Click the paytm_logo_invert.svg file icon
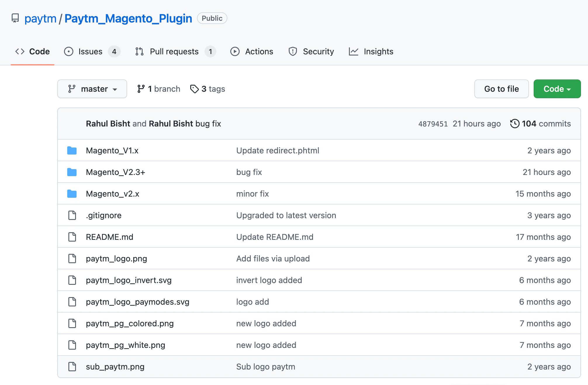Image resolution: width=588 pixels, height=385 pixels. (x=72, y=280)
